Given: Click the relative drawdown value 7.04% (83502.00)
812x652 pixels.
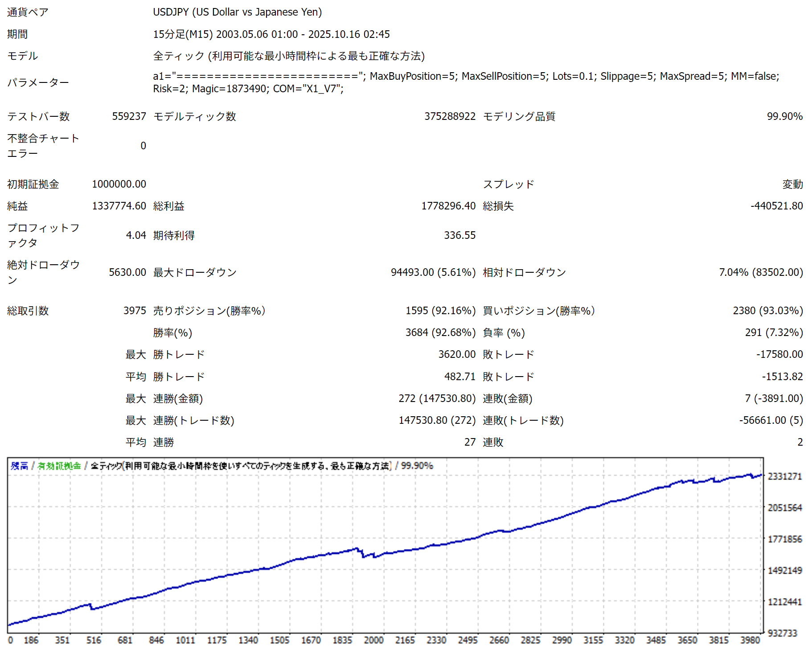Looking at the screenshot, I should pos(761,272).
